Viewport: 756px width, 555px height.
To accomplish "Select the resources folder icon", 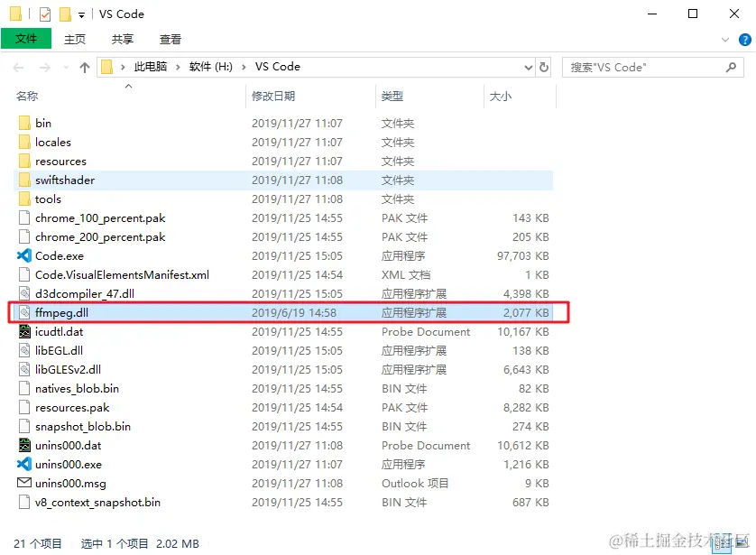I will (x=24, y=161).
